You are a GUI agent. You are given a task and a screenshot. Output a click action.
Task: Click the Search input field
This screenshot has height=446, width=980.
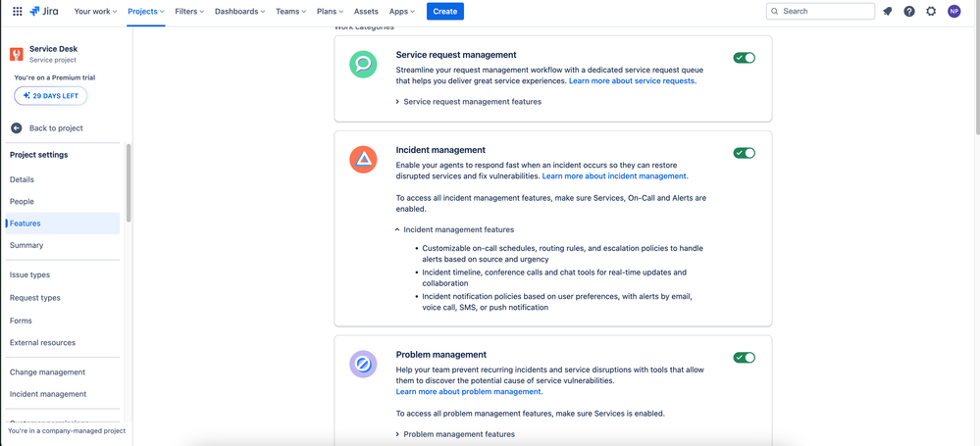click(x=820, y=11)
